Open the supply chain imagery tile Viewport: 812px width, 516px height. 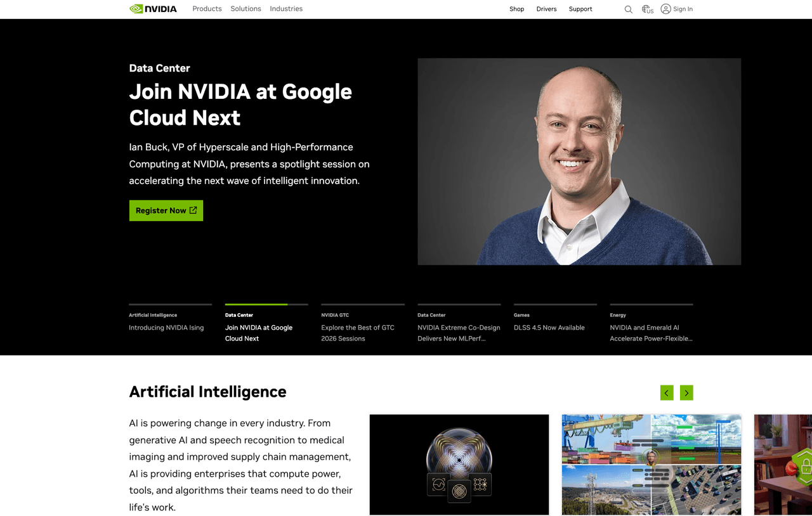click(651, 464)
